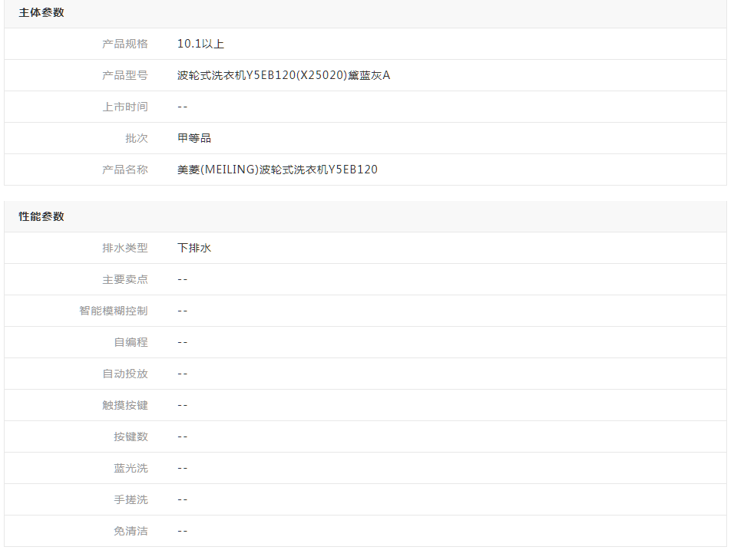The height and width of the screenshot is (560, 734).
Task: Click the 主体参数 section header
Action: [x=41, y=13]
